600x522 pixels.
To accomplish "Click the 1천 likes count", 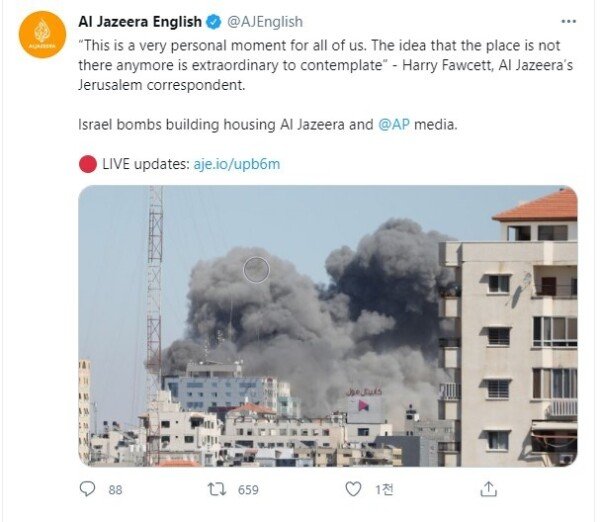I will (384, 489).
